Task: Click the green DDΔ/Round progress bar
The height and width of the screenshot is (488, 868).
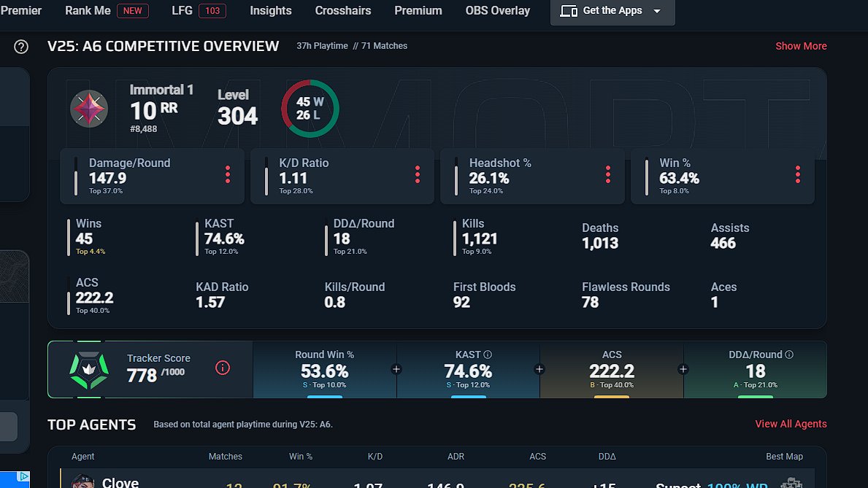Action: tap(756, 397)
